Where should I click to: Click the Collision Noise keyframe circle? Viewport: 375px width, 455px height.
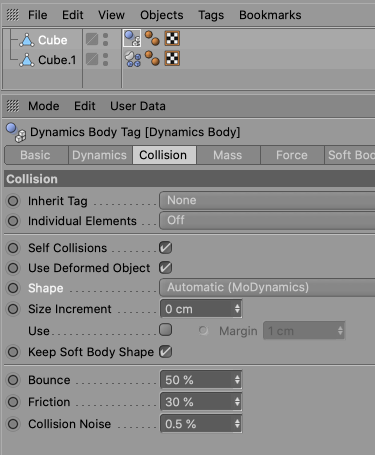coord(13,424)
